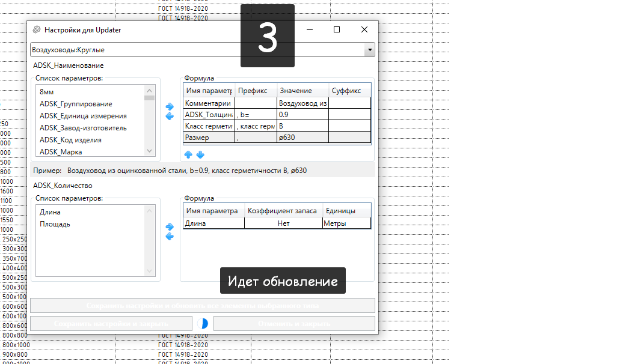
Task: Click the Префикс column header
Action: (x=256, y=91)
